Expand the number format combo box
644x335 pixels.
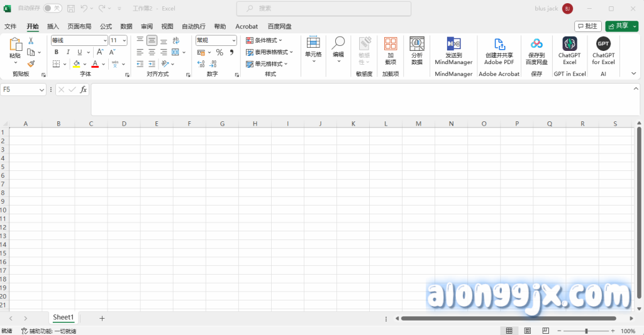point(233,40)
